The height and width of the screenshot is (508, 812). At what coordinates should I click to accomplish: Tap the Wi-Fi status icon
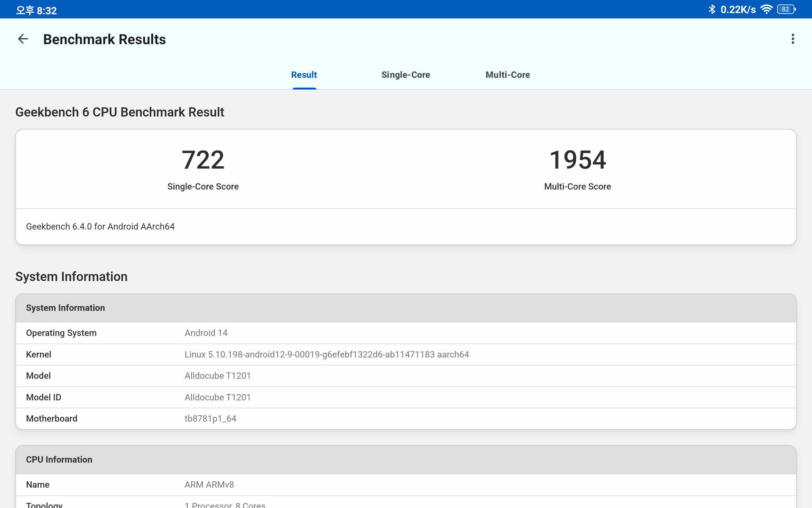pos(766,10)
